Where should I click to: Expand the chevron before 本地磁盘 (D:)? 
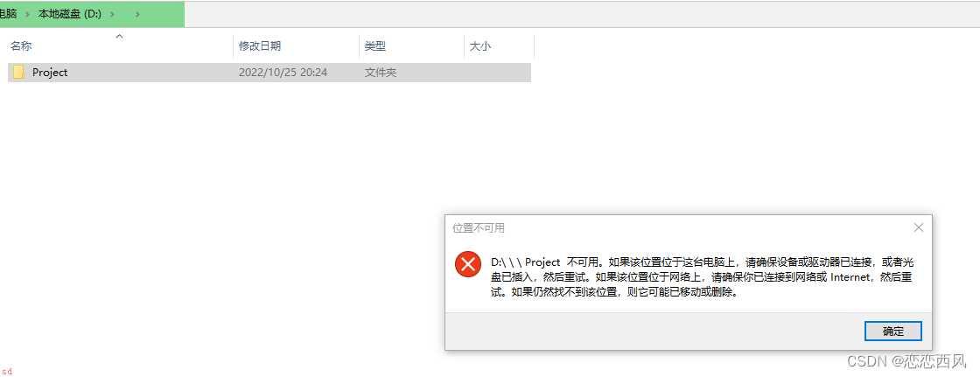tap(27, 14)
